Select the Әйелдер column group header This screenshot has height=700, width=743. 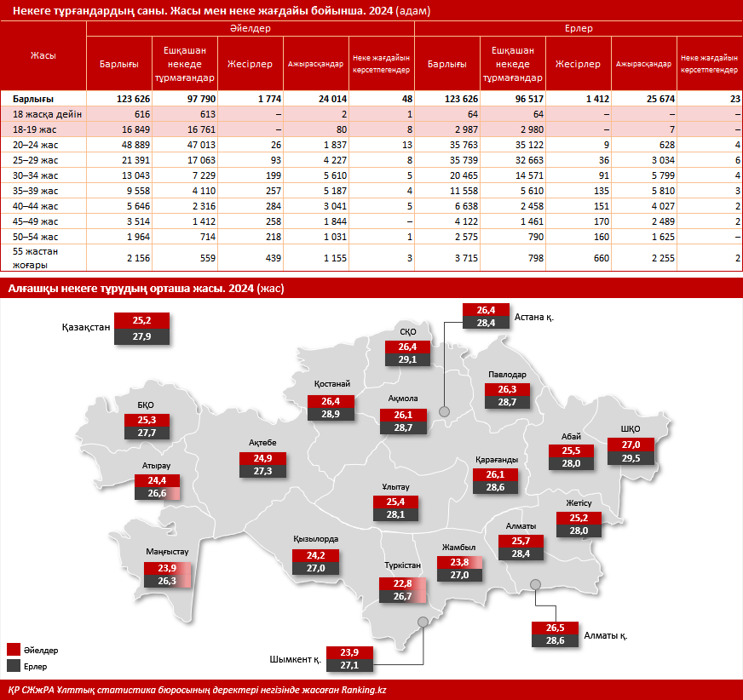(250, 28)
